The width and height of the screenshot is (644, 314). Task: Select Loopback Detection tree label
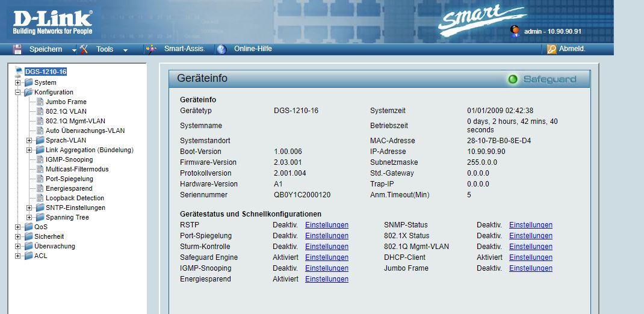pos(75,198)
